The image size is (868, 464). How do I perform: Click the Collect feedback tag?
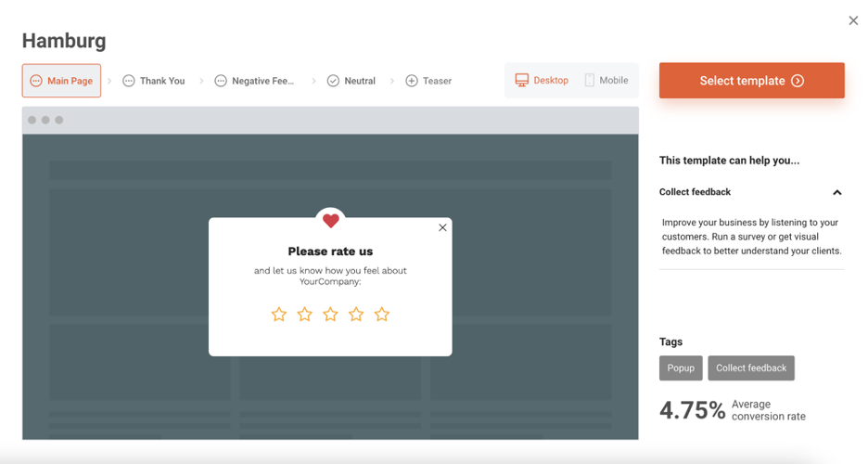[x=751, y=368]
